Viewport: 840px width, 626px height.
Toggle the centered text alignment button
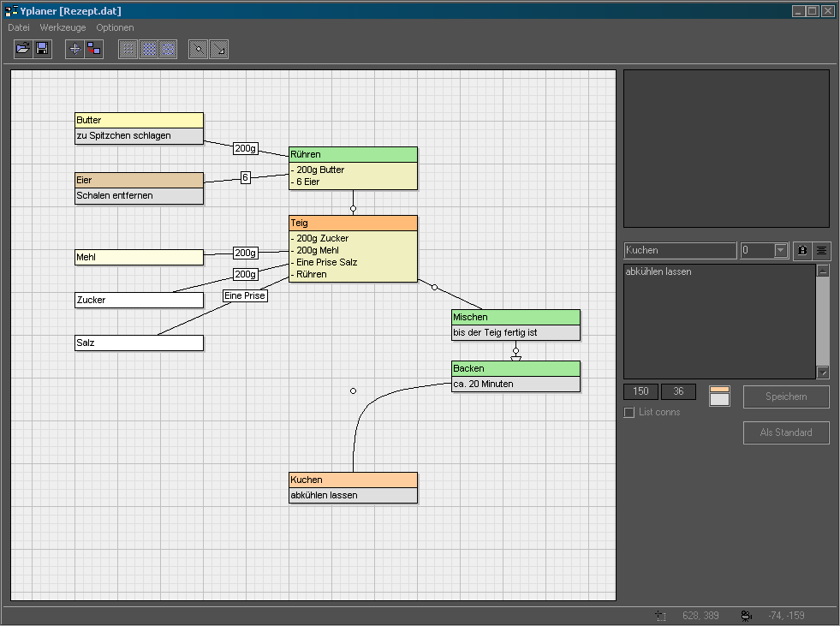(x=821, y=251)
